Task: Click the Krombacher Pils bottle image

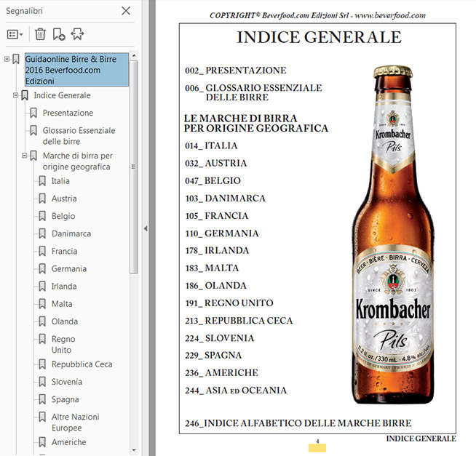Action: coord(393,234)
